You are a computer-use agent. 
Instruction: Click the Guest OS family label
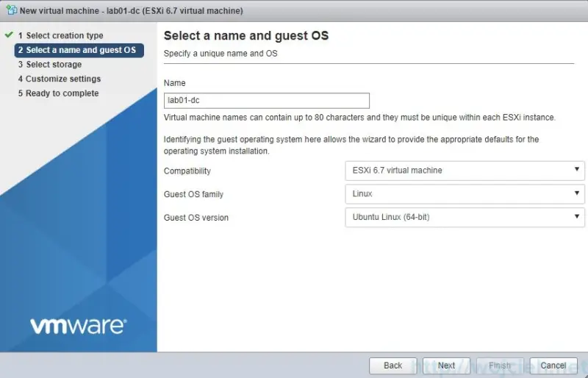click(x=193, y=194)
